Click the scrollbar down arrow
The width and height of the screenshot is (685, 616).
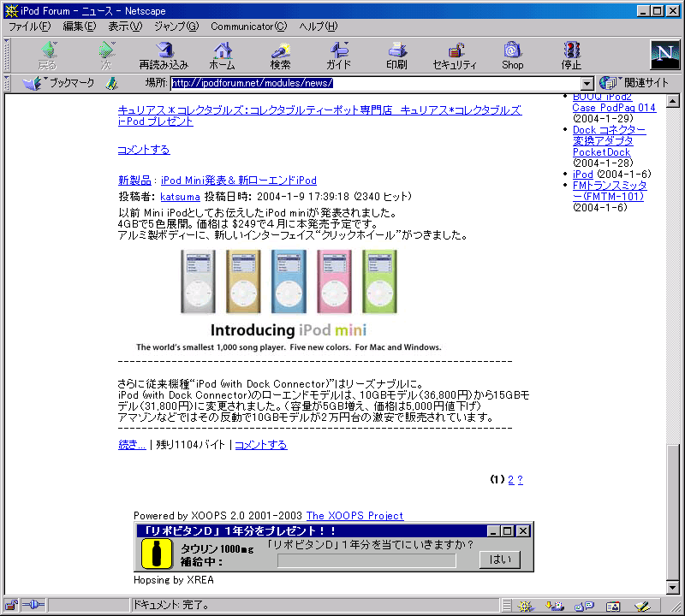pos(673,588)
